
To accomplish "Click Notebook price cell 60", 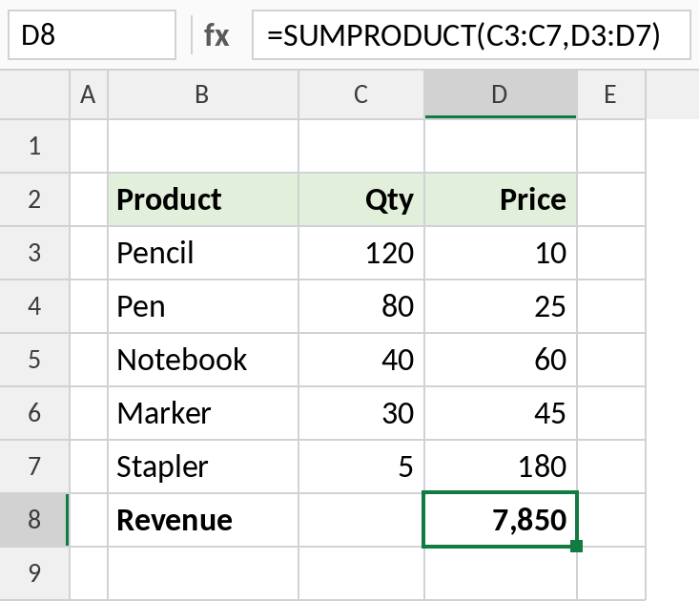I will tap(501, 360).
